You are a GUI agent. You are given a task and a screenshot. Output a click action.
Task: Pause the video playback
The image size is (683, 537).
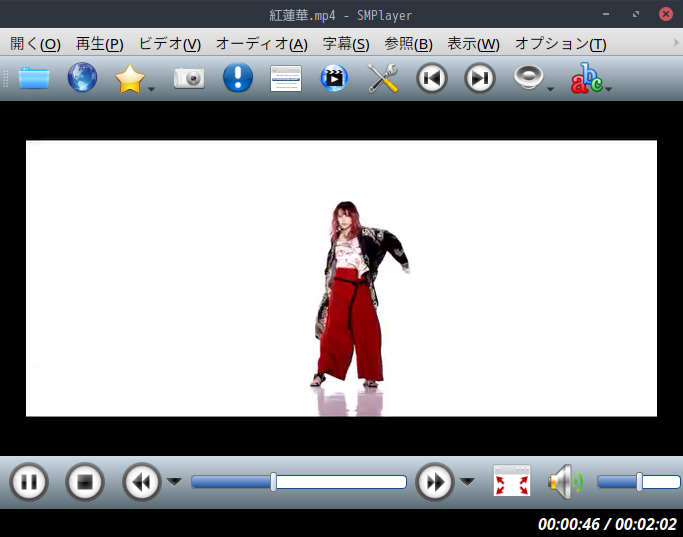pos(29,482)
